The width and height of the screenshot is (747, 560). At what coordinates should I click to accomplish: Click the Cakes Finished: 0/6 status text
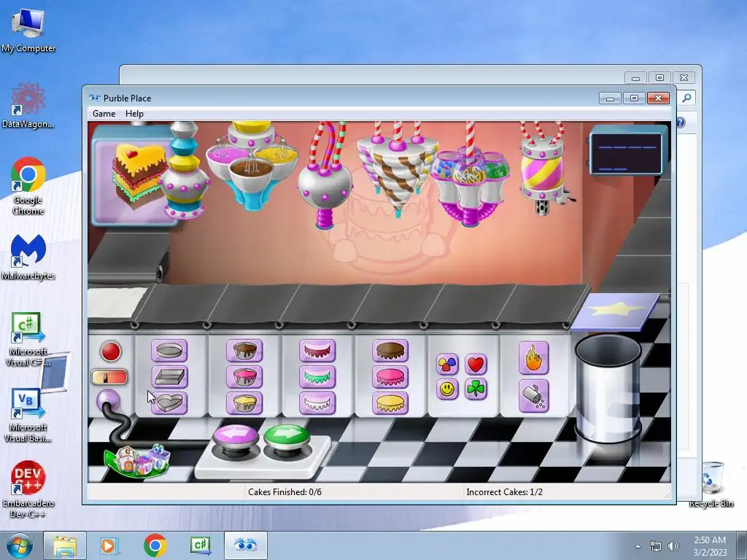(285, 492)
